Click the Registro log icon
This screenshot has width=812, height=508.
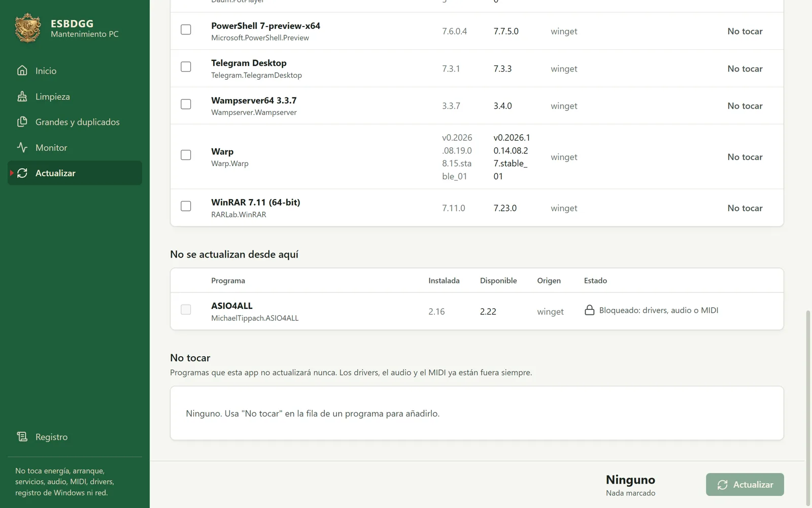[22, 437]
